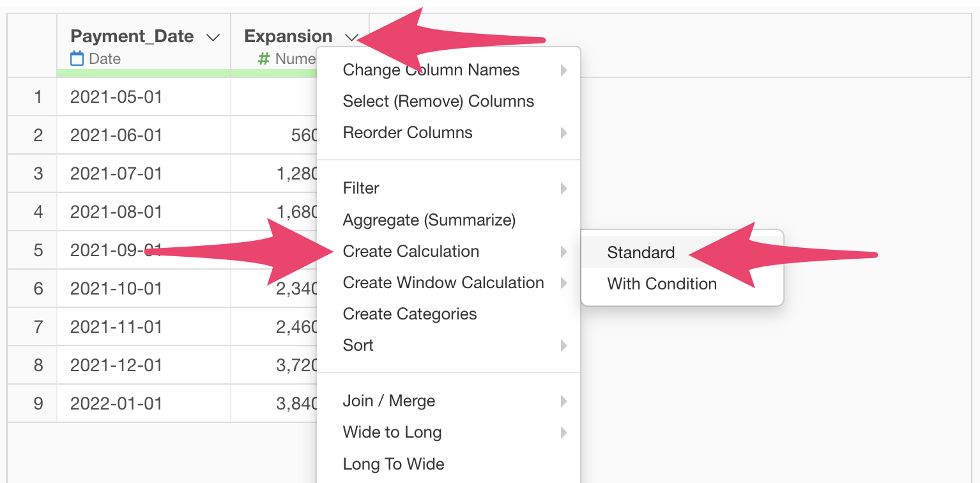Viewport: 980px width, 483px height.
Task: Open the Payment_Date column dropdown arrow
Action: click(x=213, y=38)
